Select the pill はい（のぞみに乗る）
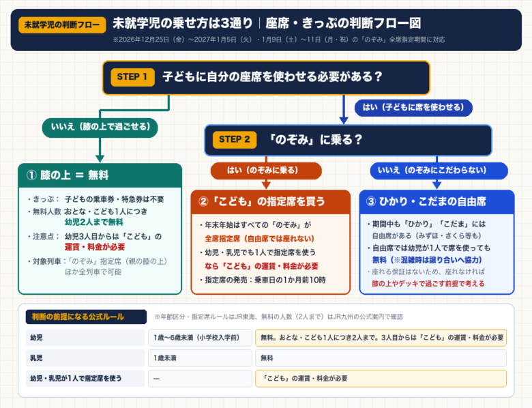The width and height of the screenshot is (532, 408). click(266, 171)
